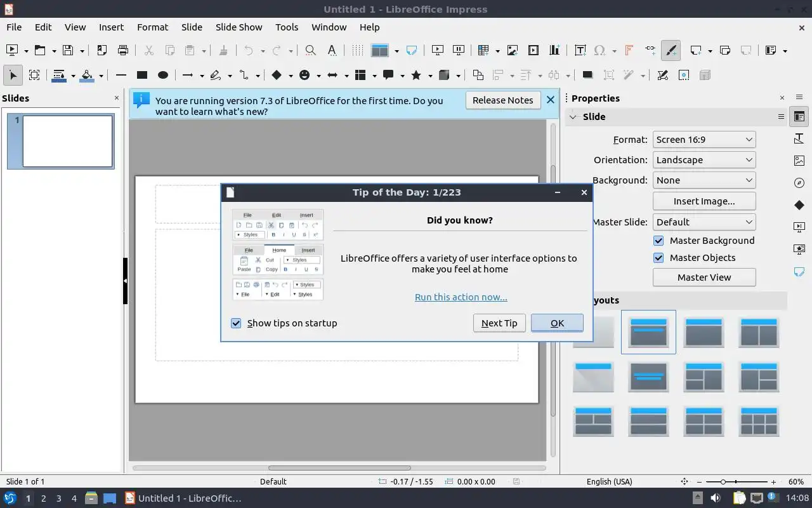Open the Insert menu
The image size is (812, 508).
click(111, 27)
